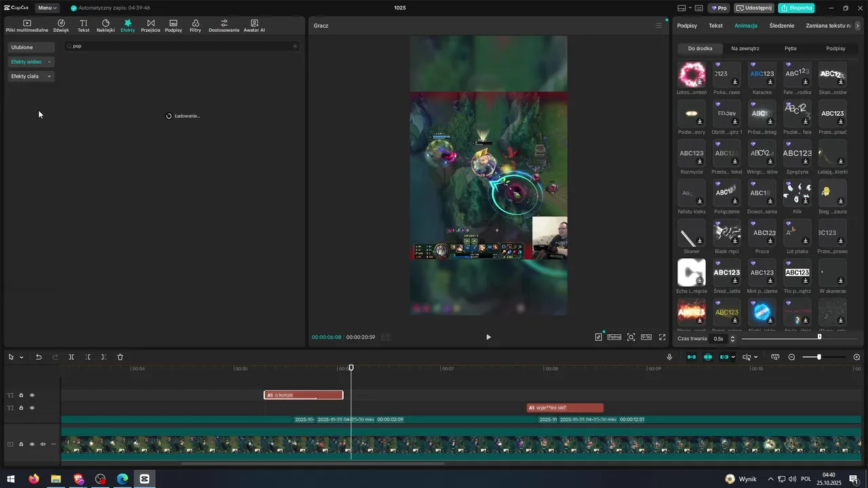This screenshot has width=868, height=488.
Task: Open the player fullscreen icon
Action: [x=663, y=337]
